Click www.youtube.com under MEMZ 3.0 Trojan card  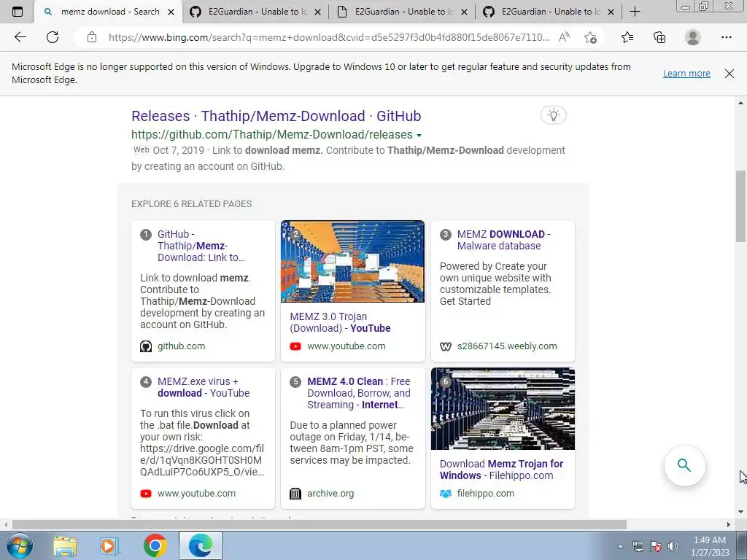tap(347, 346)
